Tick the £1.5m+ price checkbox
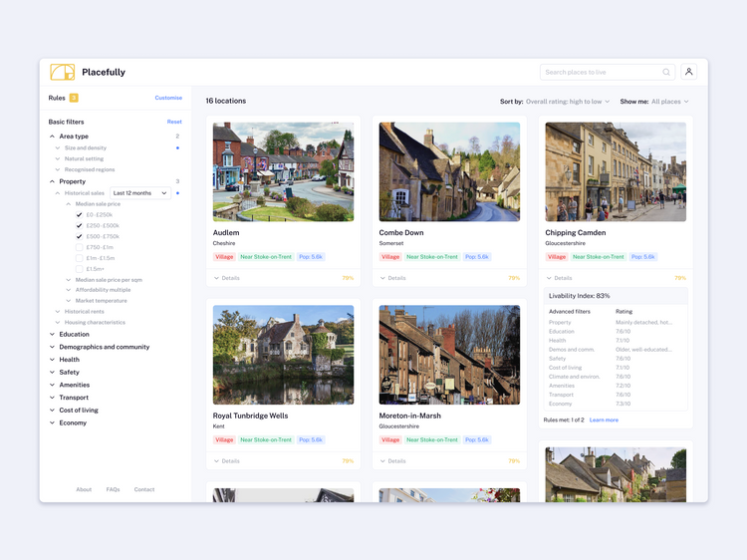Screen dimensions: 747x560 80,269
